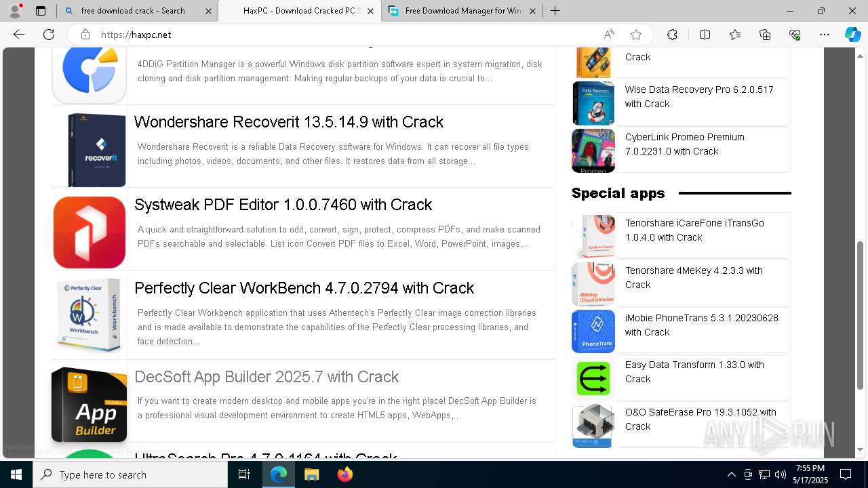
Task: Open the Copilot sidebar icon
Action: (x=852, y=35)
